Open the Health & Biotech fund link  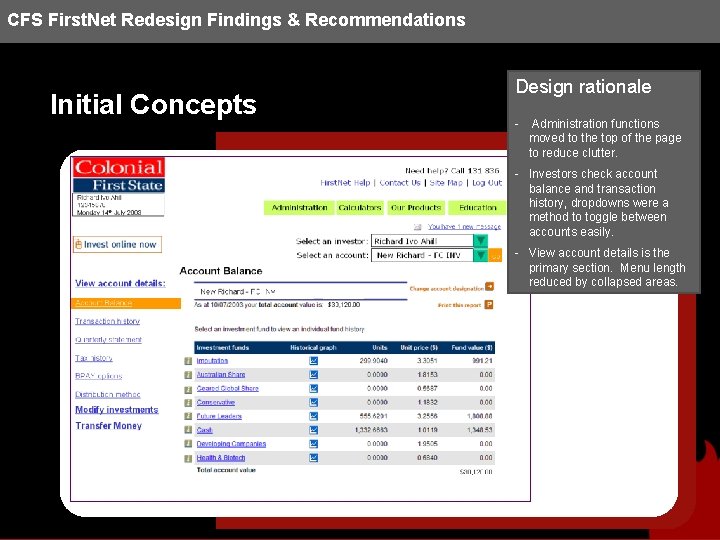[x=221, y=458]
